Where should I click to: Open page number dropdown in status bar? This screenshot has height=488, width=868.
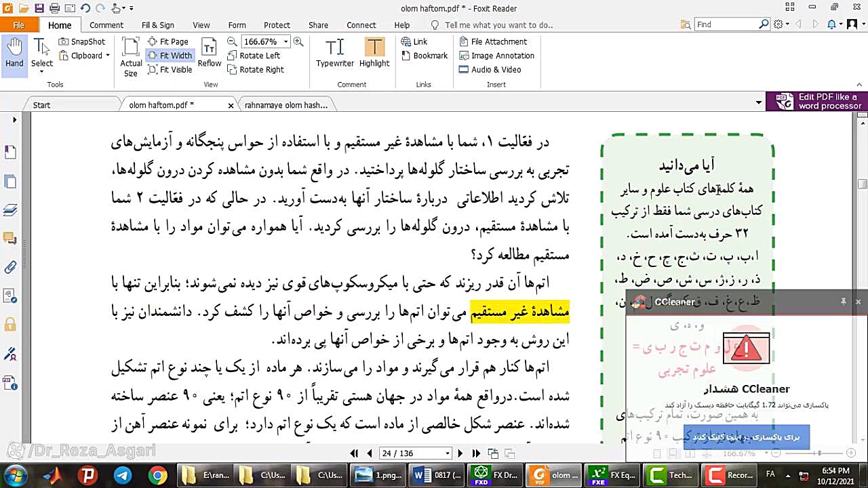448,453
